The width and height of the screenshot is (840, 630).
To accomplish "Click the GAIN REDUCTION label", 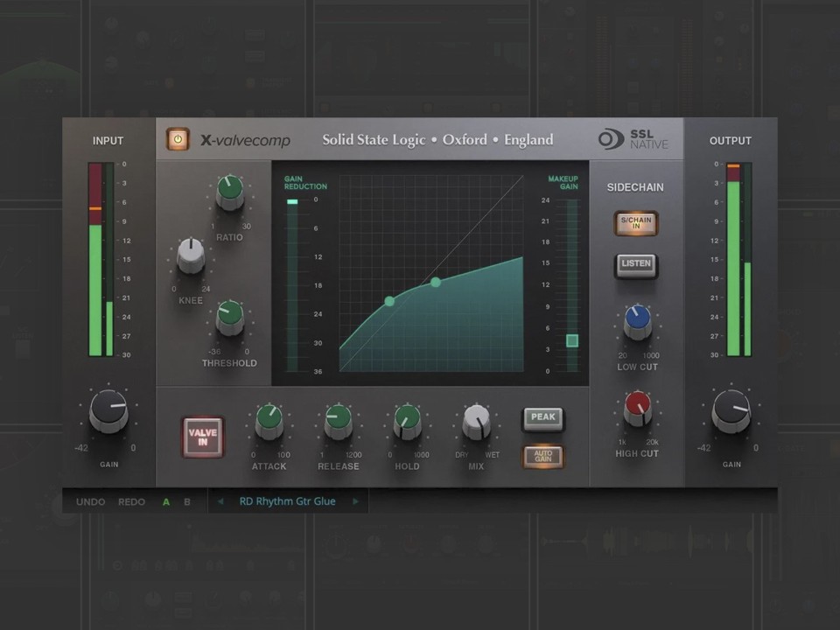I will click(305, 183).
